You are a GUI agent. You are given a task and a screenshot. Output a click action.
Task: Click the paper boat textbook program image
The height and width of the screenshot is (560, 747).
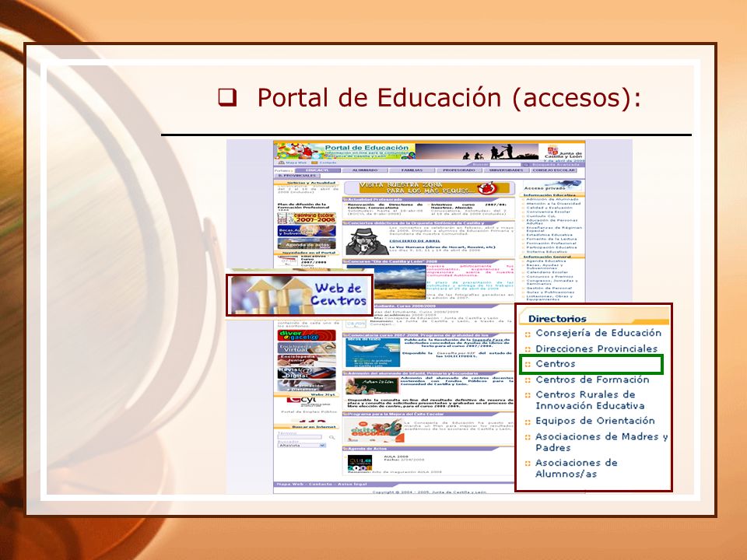[373, 353]
